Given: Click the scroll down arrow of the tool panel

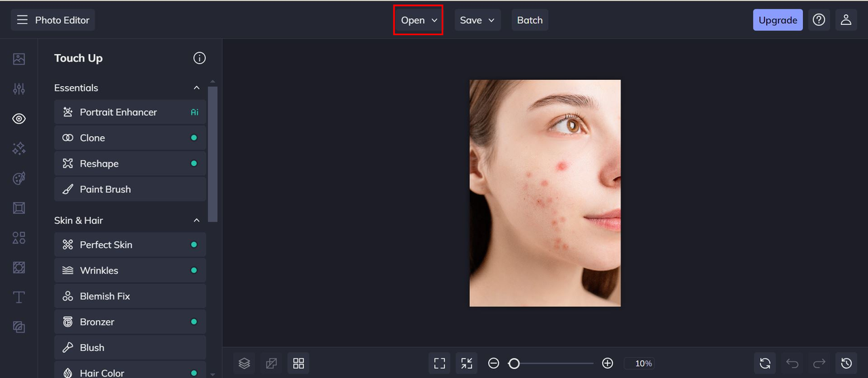Looking at the screenshot, I should (x=213, y=374).
